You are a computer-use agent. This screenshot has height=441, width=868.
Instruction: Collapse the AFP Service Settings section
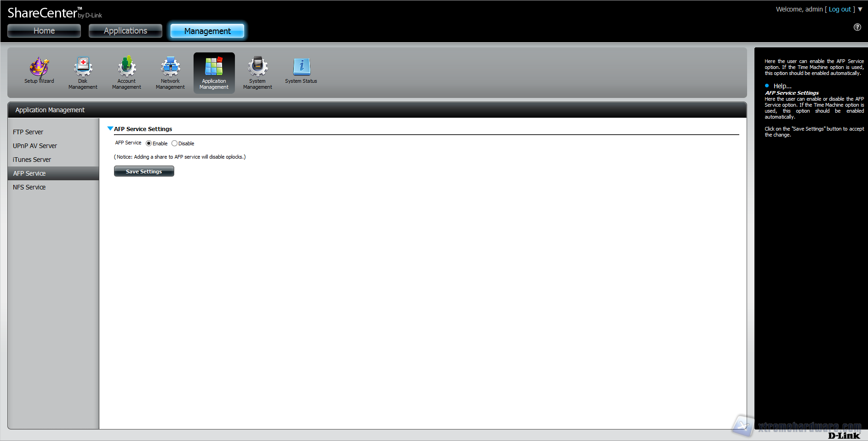(110, 129)
